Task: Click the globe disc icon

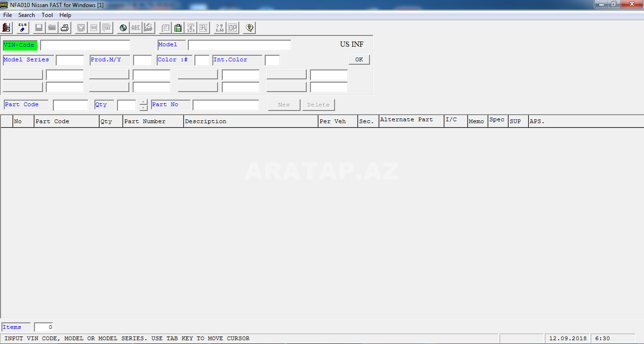Action: coord(123,28)
